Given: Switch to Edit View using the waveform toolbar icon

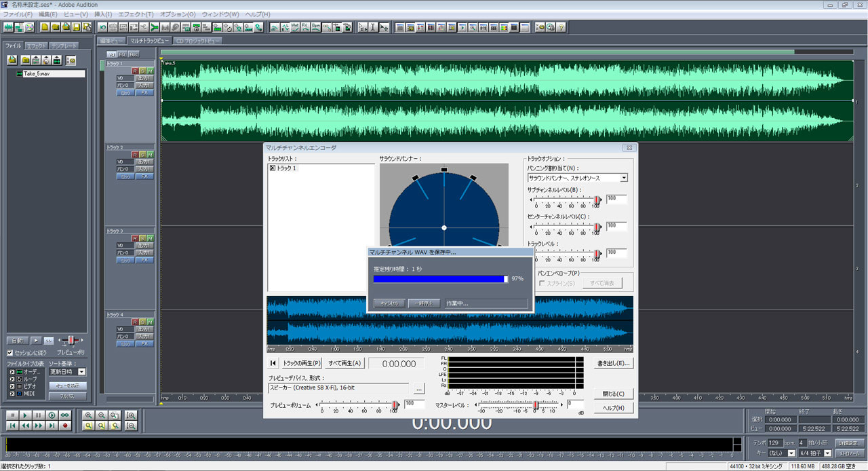Looking at the screenshot, I should 8,27.
